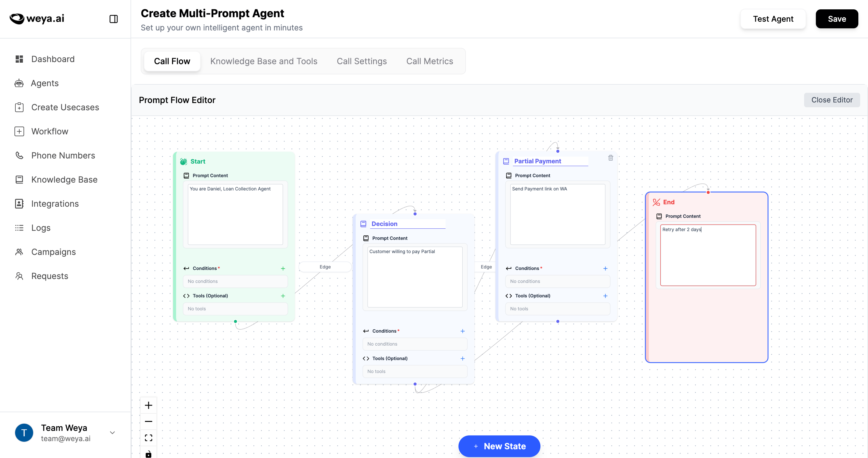Screen dimensions: 868x458
Task: Click the End node prompt text field
Action: coord(708,255)
